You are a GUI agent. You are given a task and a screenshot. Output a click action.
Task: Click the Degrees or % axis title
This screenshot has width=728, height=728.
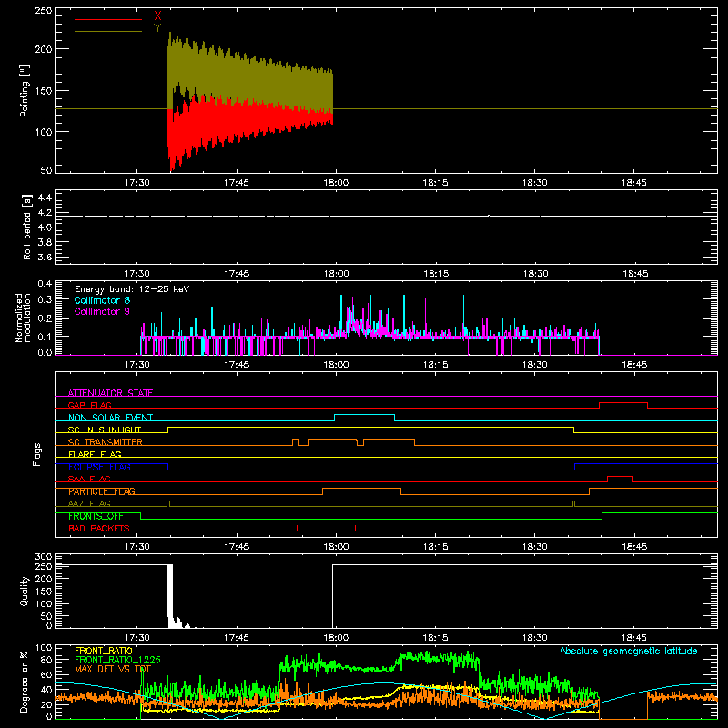coord(25,682)
